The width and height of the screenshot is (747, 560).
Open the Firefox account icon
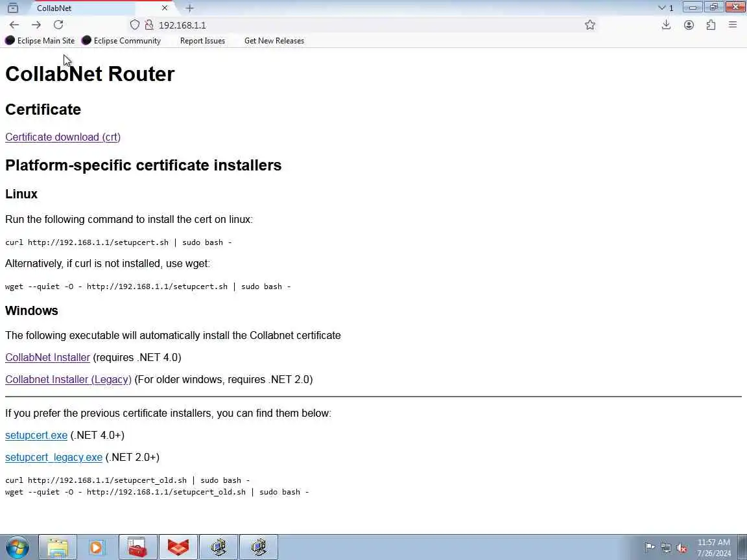coord(689,25)
